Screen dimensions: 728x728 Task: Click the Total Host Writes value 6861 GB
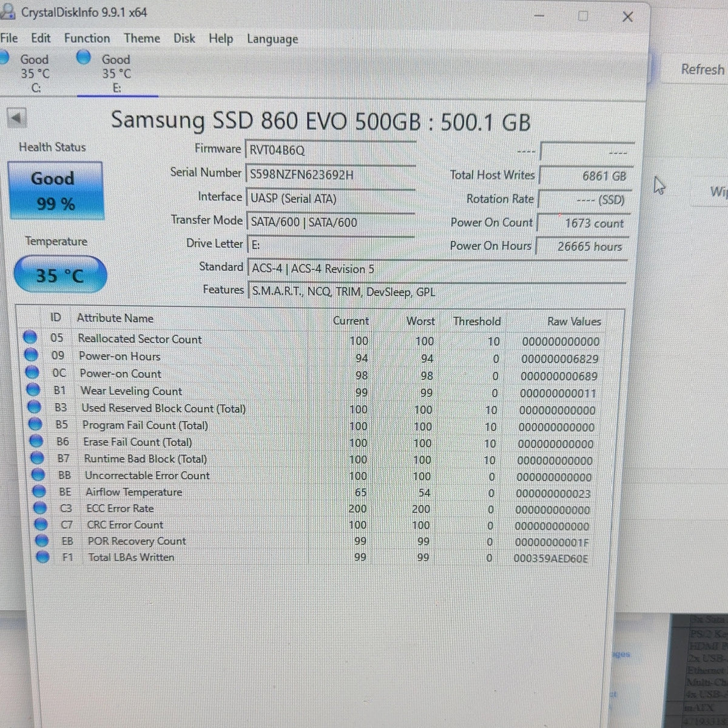[585, 176]
